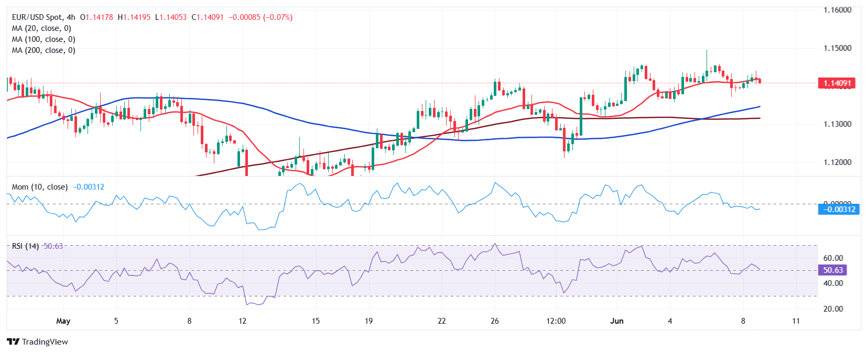Screen dimensions: 868x353
Task: Open the TradingView text link
Action: point(45,341)
